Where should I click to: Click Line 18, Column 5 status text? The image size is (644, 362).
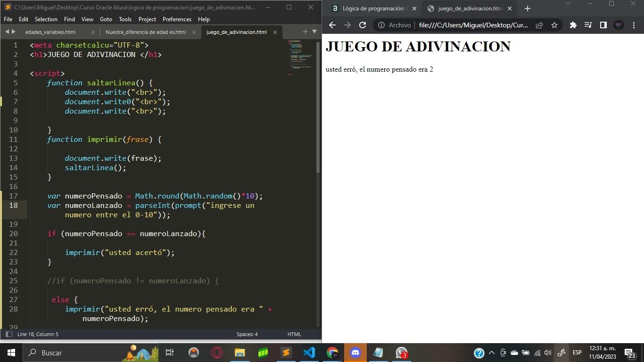[38, 334]
